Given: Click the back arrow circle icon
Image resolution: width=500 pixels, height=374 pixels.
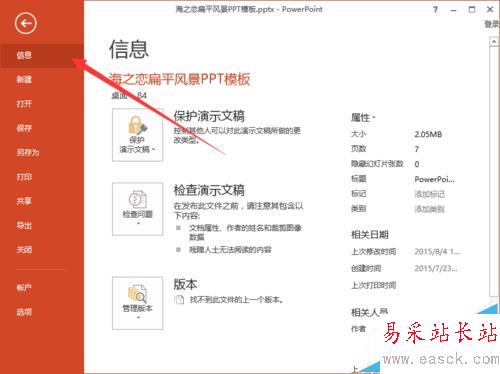Looking at the screenshot, I should pos(26,23).
